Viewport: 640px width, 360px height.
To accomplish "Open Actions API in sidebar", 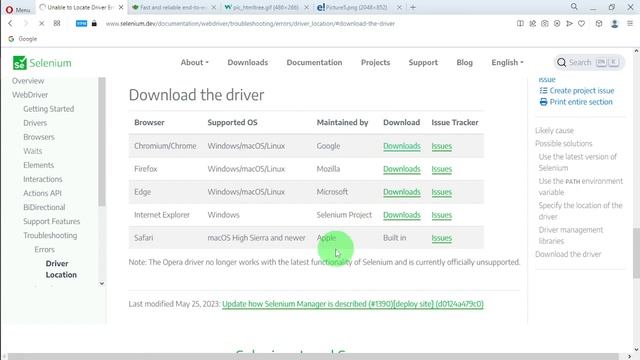I will [x=42, y=193].
